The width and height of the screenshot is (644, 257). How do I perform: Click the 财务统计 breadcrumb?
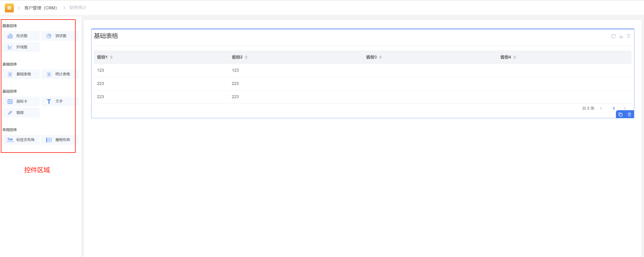coord(78,8)
